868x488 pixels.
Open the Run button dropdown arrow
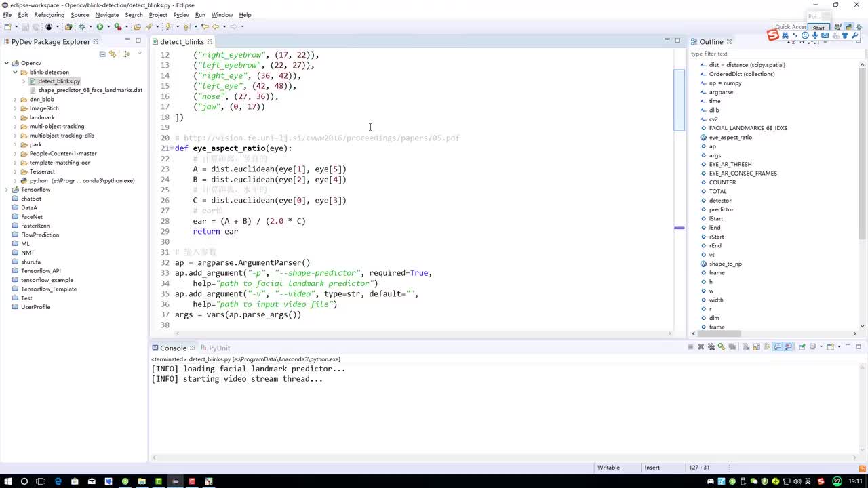[107, 26]
